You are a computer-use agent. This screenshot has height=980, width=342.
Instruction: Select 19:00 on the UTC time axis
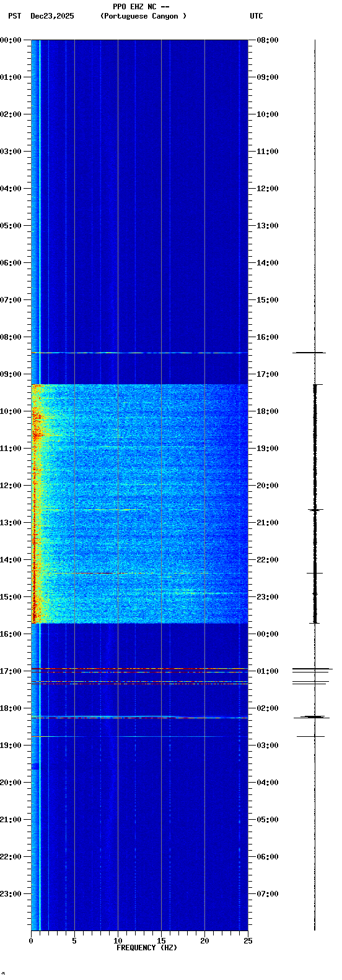coord(268,449)
